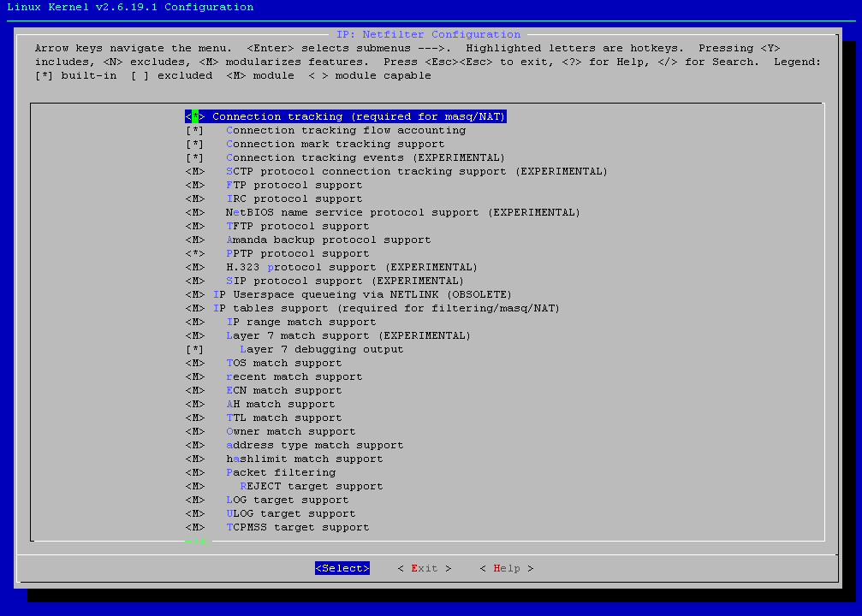Image resolution: width=862 pixels, height=616 pixels.
Task: Select IP tables support (required for filtering) row
Action: [x=372, y=308]
